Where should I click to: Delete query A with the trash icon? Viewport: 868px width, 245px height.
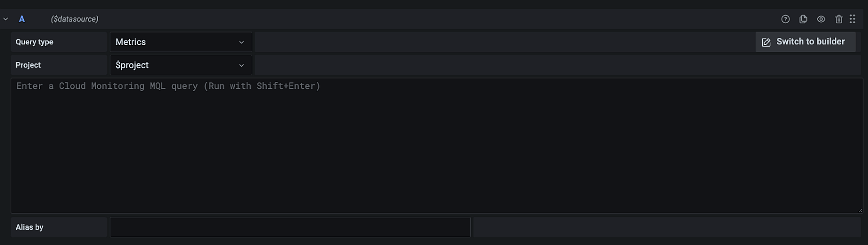(x=839, y=19)
